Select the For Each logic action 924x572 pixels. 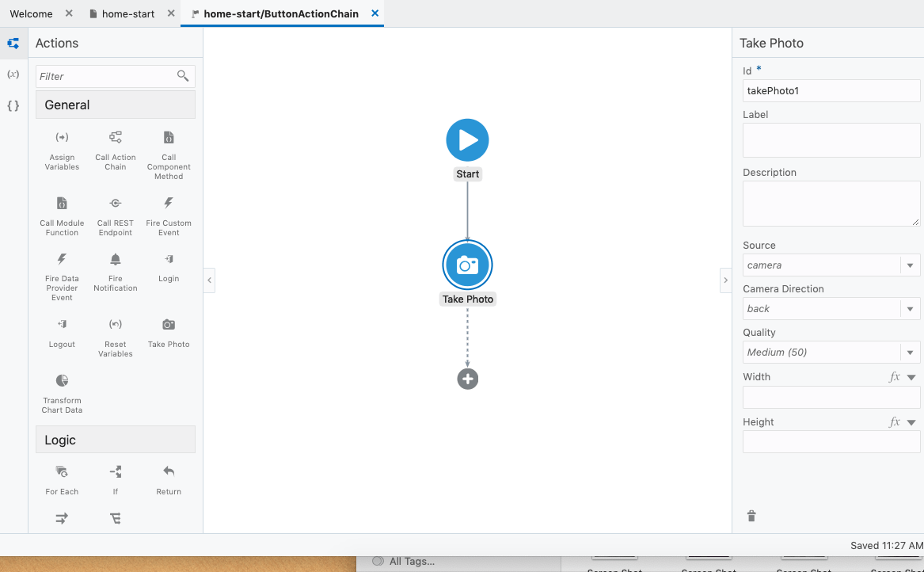click(62, 472)
